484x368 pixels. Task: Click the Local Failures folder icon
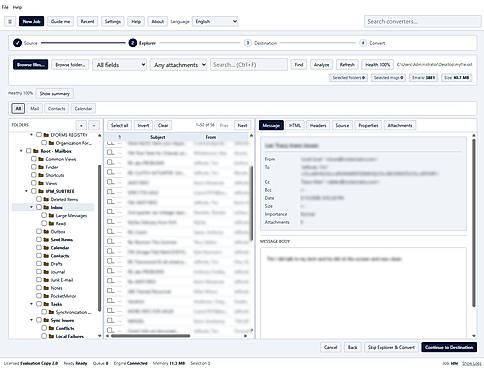tap(51, 336)
